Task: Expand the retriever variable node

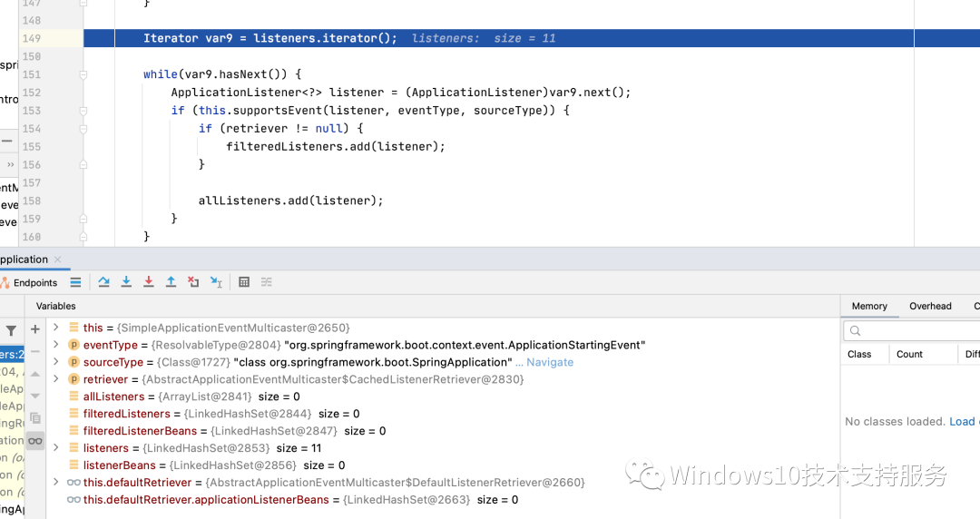Action: (55, 379)
